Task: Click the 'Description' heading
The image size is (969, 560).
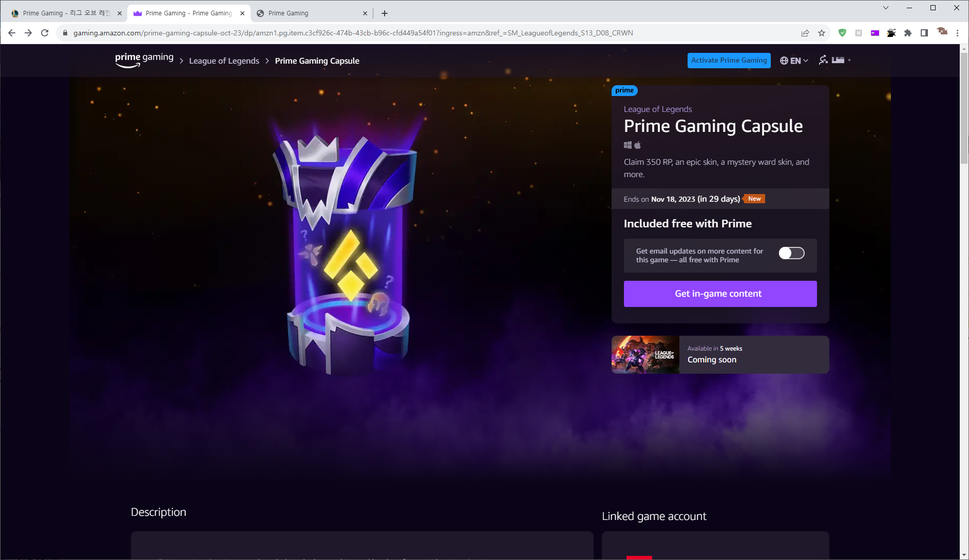Action: (x=159, y=512)
